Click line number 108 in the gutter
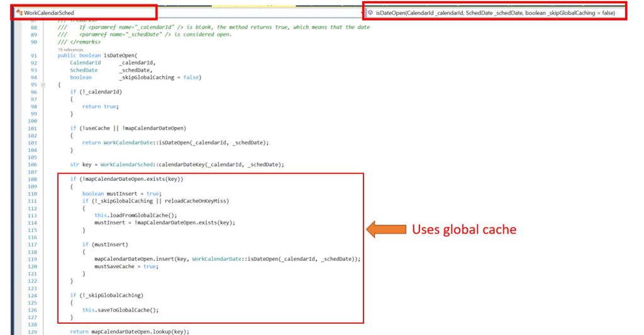Viewport: 644px width, 335px height. pos(33,179)
